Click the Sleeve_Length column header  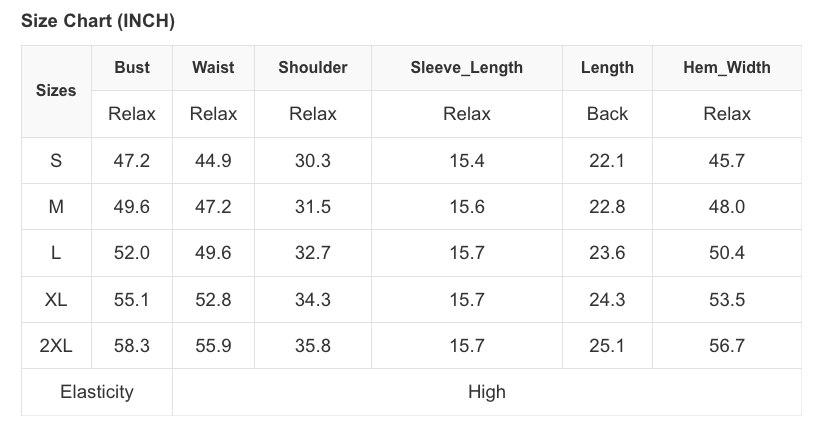[x=466, y=68]
